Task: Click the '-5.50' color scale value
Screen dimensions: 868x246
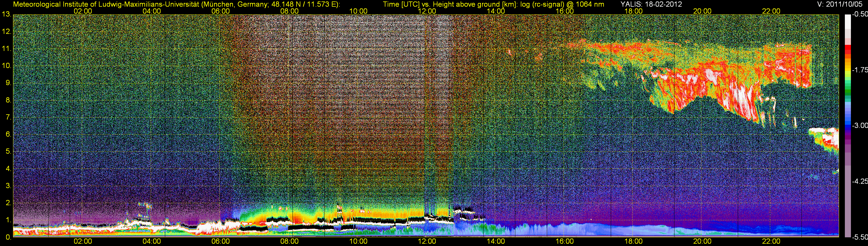Action: click(x=860, y=237)
